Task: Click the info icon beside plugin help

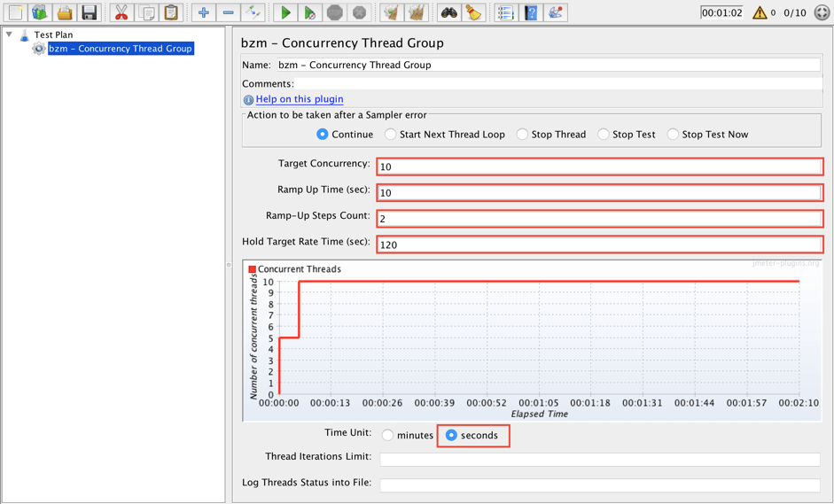Action: coord(248,99)
